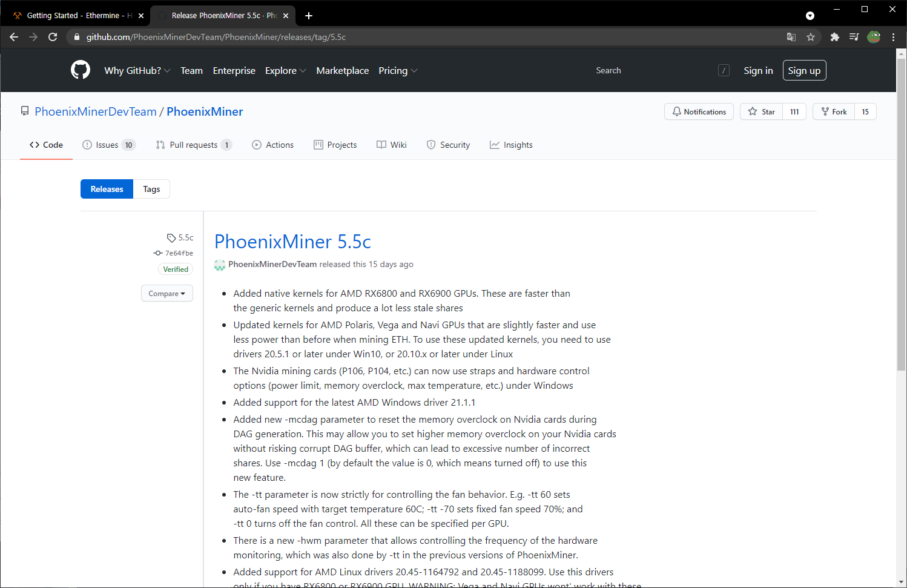
Task: Click Sign in
Action: click(758, 70)
